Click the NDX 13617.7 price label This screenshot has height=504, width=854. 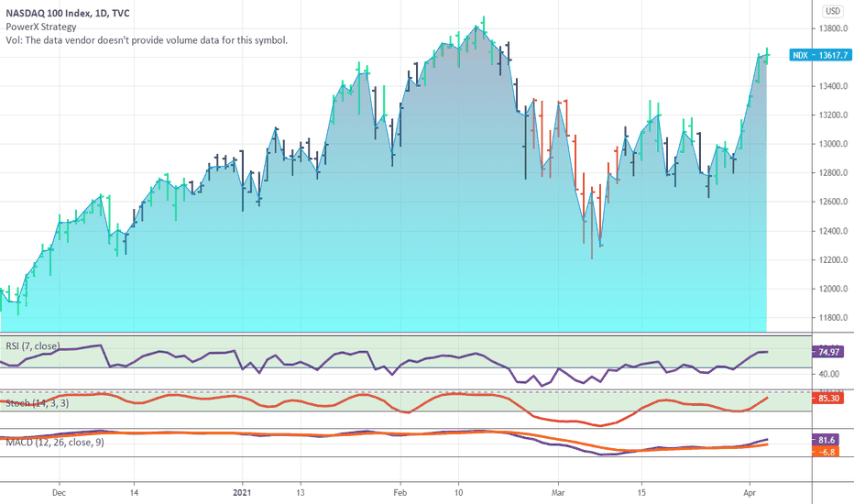click(x=820, y=55)
